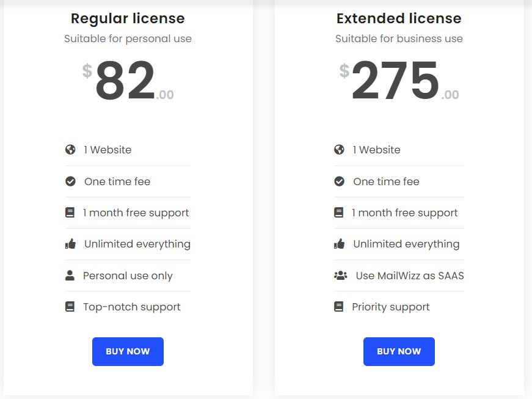The image size is (532, 399).
Task: Click Suitable for business use subtitle
Action: [x=399, y=38]
